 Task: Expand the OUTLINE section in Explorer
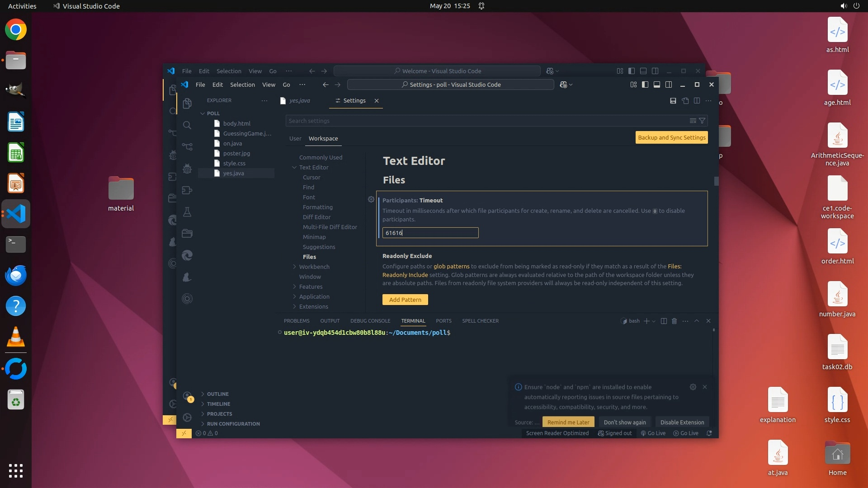point(217,394)
